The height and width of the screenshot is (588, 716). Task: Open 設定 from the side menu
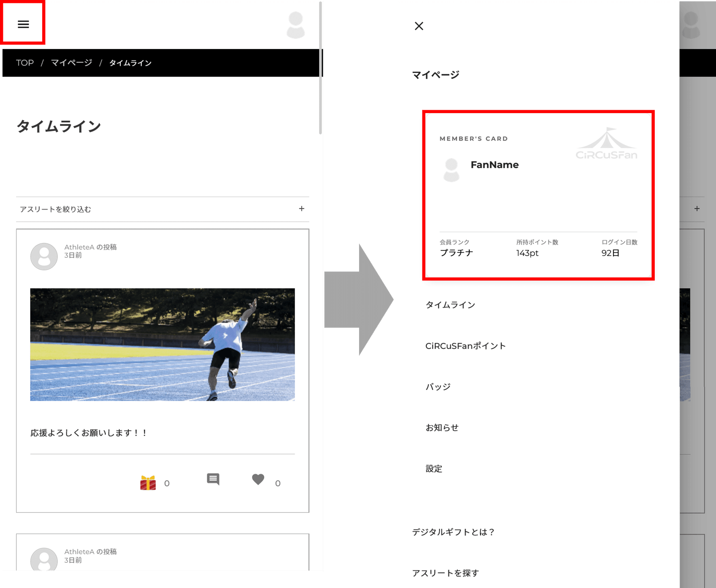tap(434, 468)
